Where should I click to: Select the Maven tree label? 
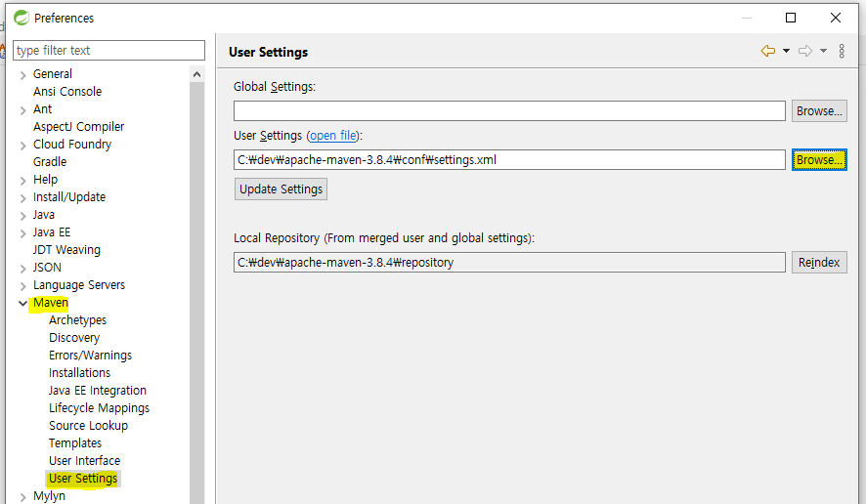tap(50, 303)
